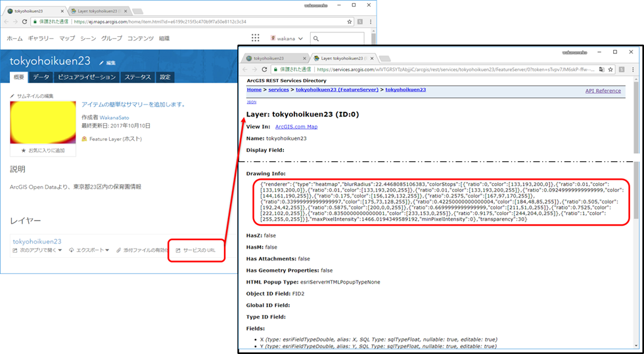The width and height of the screenshot is (644, 354).
Task: Click the 'Drawing Info:' label text
Action: tap(265, 174)
